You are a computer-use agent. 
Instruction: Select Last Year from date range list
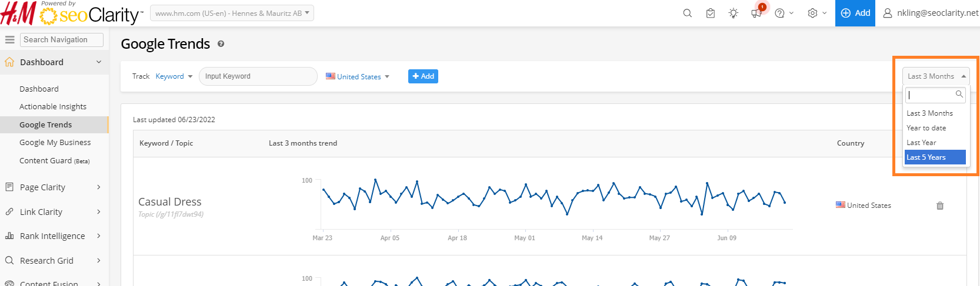coord(922,143)
